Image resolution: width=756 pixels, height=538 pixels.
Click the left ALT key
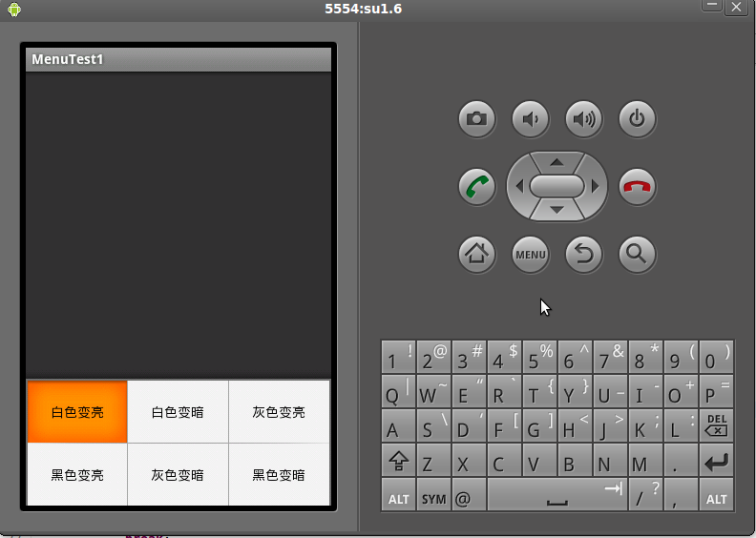(x=398, y=495)
